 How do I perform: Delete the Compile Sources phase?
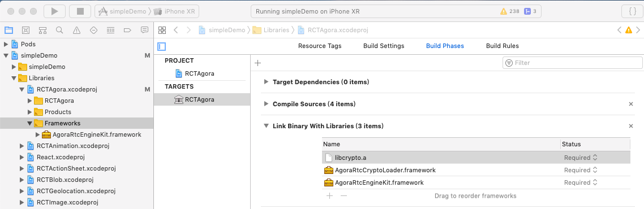coord(631,104)
